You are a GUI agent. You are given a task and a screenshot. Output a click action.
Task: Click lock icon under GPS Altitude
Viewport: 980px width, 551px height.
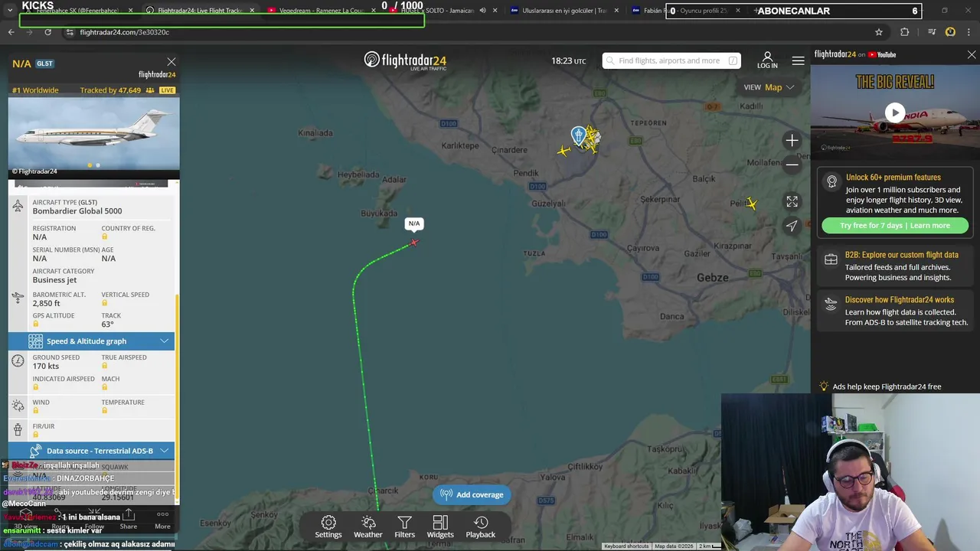(35, 324)
